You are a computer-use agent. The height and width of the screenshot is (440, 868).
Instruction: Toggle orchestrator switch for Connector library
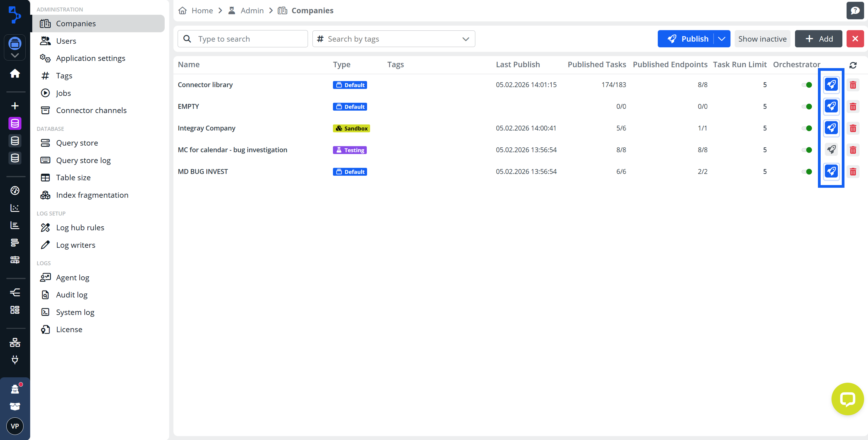[807, 85]
